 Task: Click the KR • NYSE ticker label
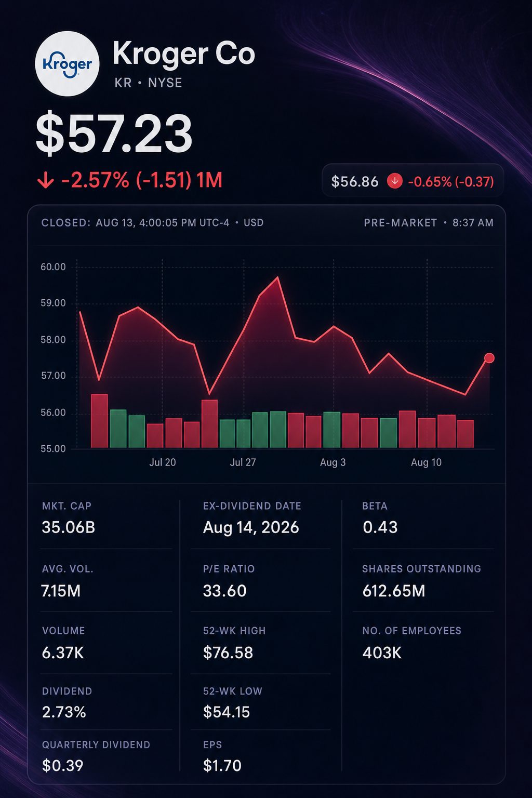pos(148,83)
